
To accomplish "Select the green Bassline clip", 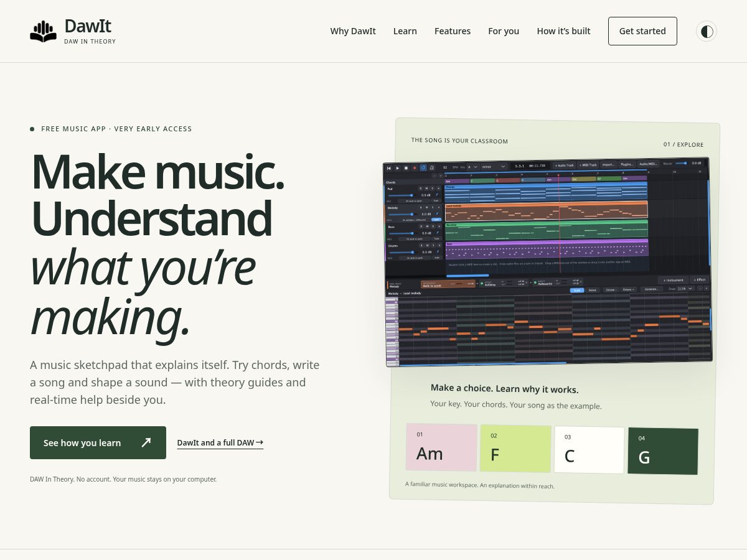I will (x=546, y=230).
